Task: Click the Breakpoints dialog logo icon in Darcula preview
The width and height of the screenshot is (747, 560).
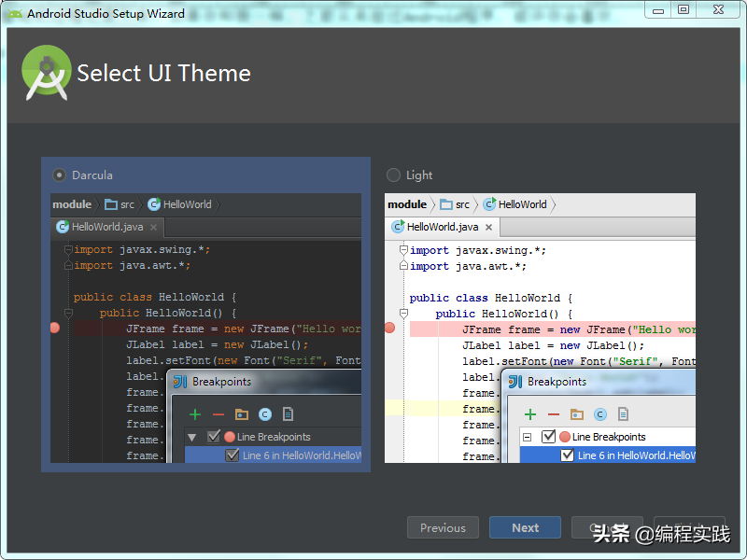Action: coord(180,382)
